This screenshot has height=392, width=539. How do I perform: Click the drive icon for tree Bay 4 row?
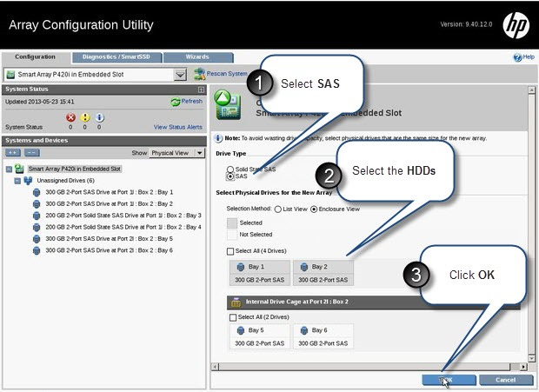[37, 228]
